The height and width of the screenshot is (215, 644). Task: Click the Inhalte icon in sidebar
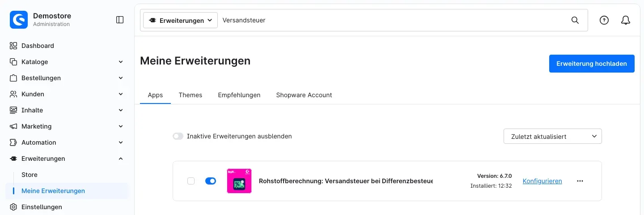click(x=13, y=110)
